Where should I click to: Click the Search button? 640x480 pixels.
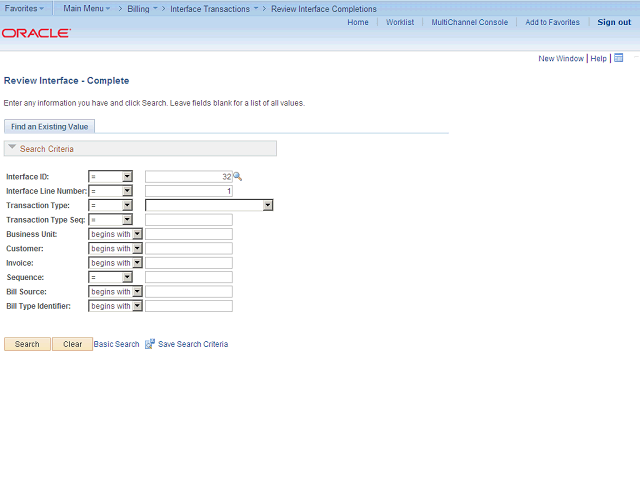click(27, 344)
